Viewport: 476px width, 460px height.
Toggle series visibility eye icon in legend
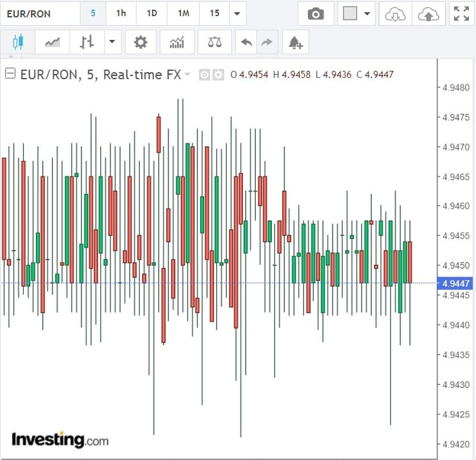click(x=205, y=75)
